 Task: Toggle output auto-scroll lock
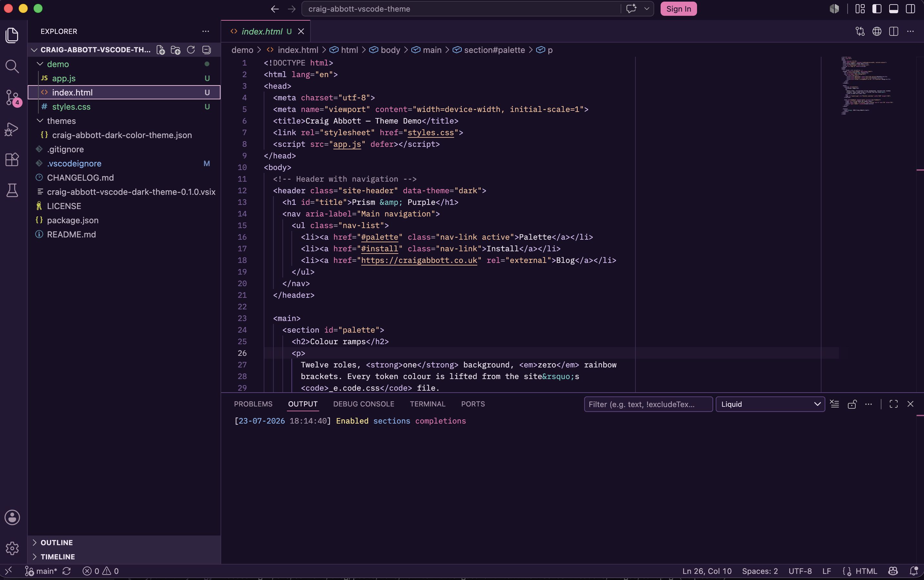click(852, 404)
